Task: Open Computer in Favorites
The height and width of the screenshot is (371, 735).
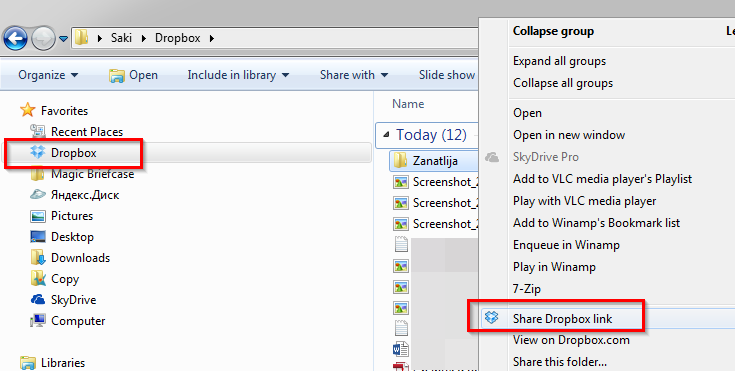Action: click(78, 321)
